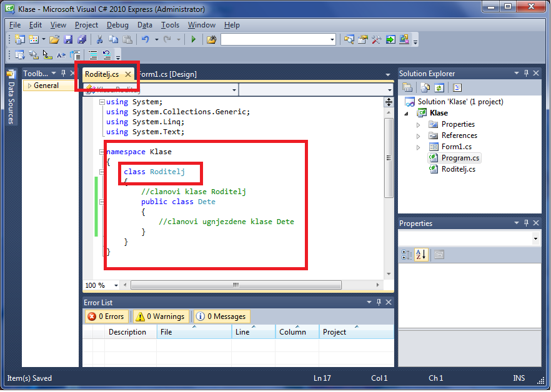Image resolution: width=551 pixels, height=392 pixels.
Task: Select Roditelj.cs in Solution Explorer
Action: pyautogui.click(x=459, y=169)
